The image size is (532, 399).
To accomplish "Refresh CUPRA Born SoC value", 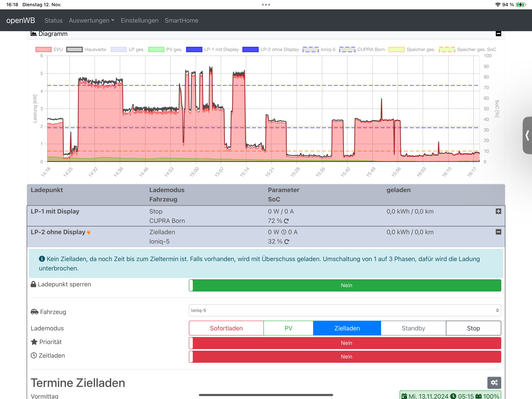I will pyautogui.click(x=286, y=221).
